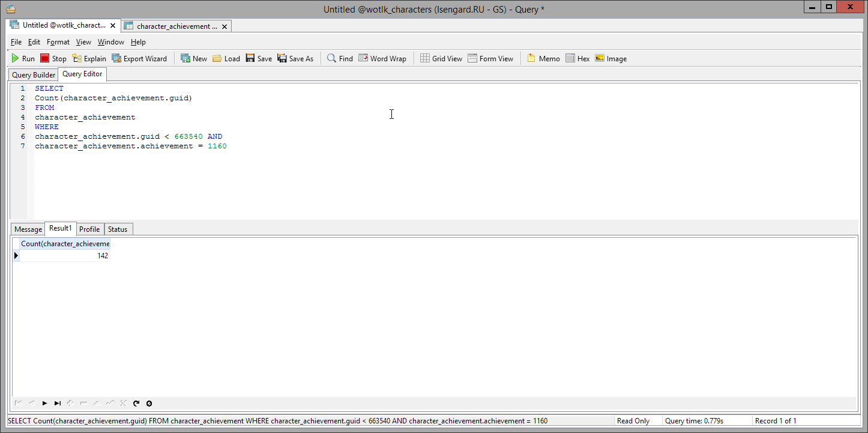
Task: Switch results to Form View
Action: click(490, 58)
